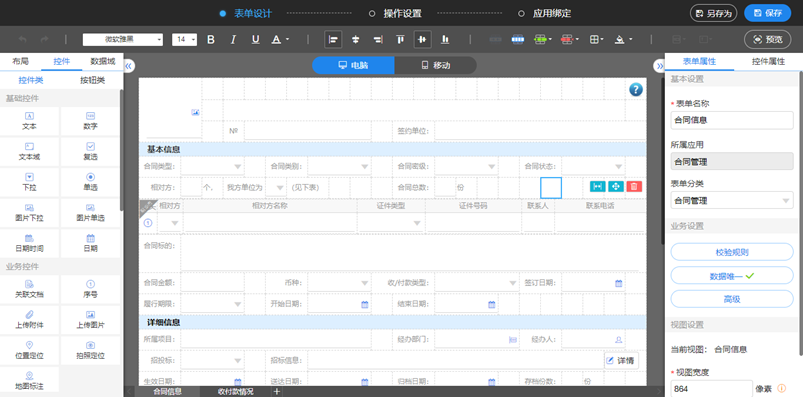Click the teal move handle icon
803x397 pixels.
616,186
